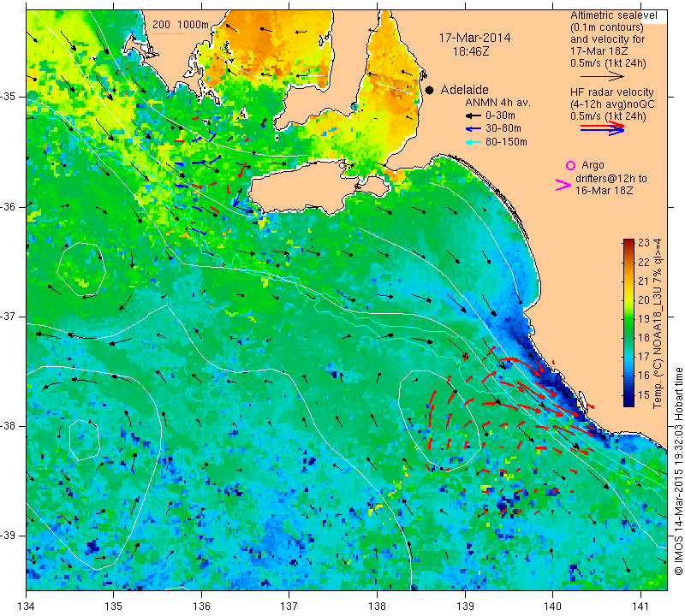Viewport: 685px width, 616px height.
Task: Click the 'HF radar velocity' legend text
Action: tap(611, 92)
